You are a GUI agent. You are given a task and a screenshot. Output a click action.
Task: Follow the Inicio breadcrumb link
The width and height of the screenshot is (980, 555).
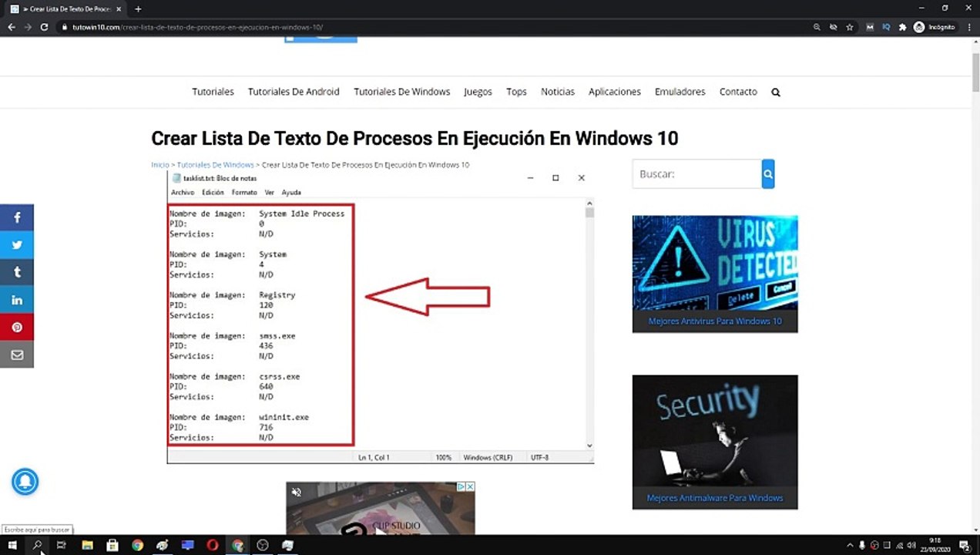click(160, 165)
